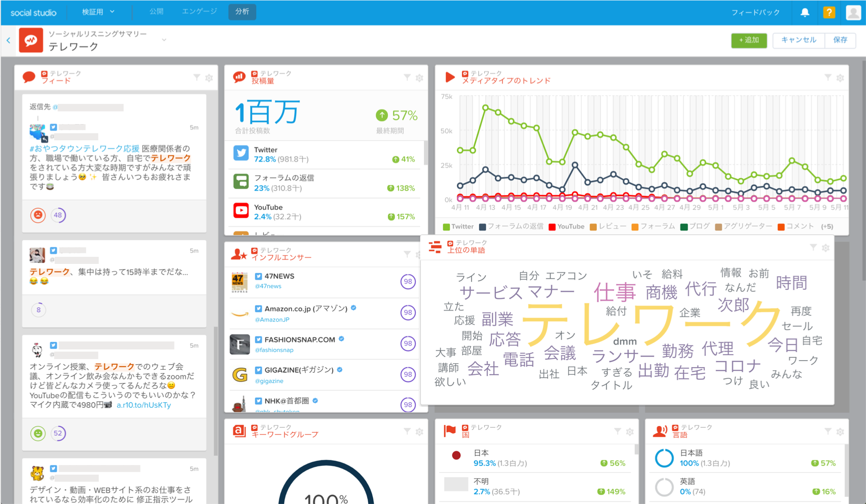Expand the dashboard title chevron dropdown
The image size is (866, 504).
click(164, 40)
